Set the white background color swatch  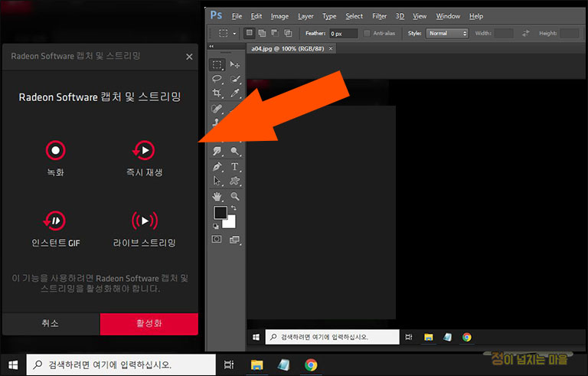point(230,223)
